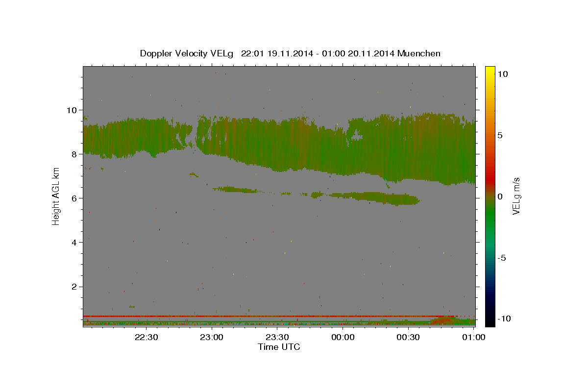Click the colorbar value 5 label

[500, 135]
